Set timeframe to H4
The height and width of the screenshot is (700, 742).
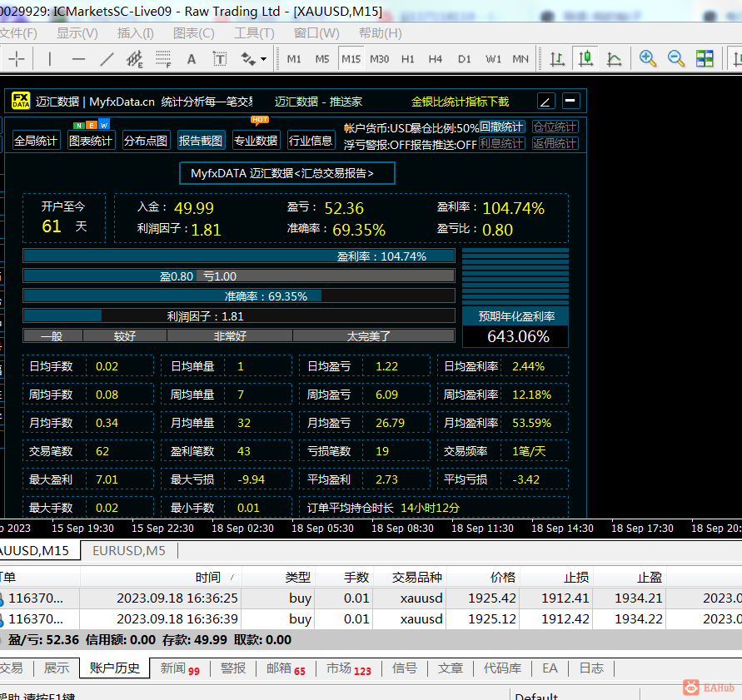point(436,59)
